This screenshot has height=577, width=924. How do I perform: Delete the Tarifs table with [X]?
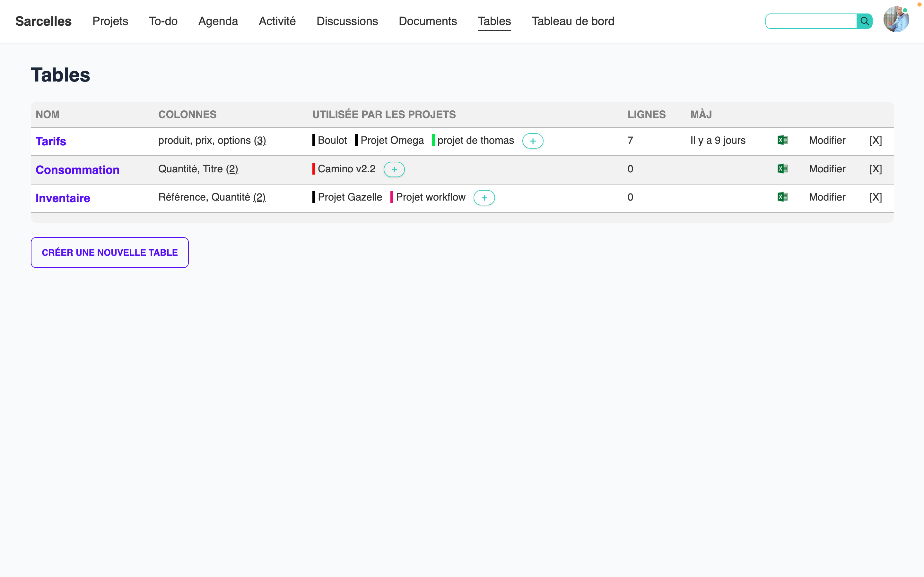coord(875,141)
